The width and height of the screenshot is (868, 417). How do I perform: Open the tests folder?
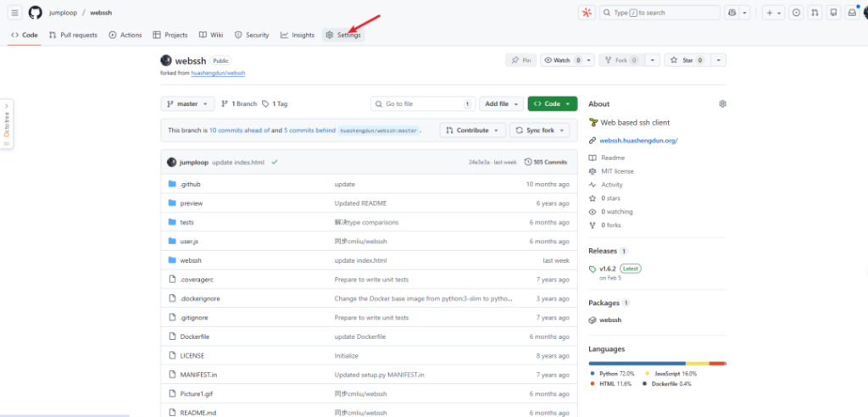pos(187,222)
